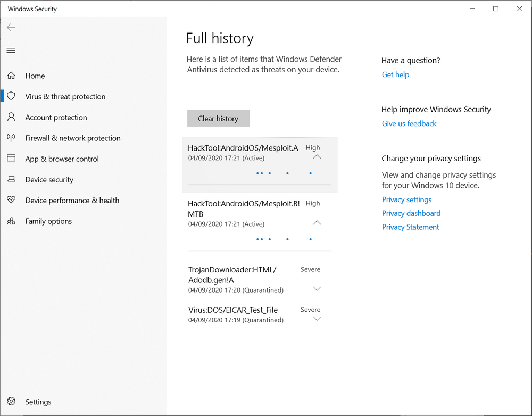Viewport: 532px width, 416px height.
Task: Open the Get help link
Action: 395,74
